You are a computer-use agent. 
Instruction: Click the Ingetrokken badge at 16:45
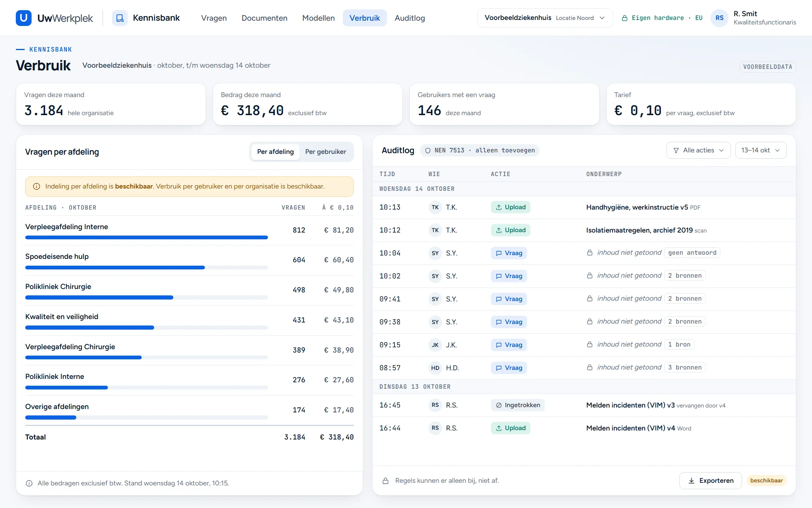[518, 405]
